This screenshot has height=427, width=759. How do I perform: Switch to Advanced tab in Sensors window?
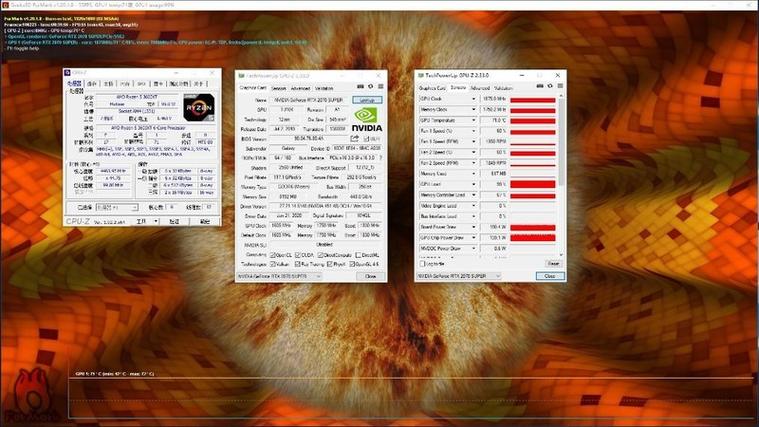(480, 87)
